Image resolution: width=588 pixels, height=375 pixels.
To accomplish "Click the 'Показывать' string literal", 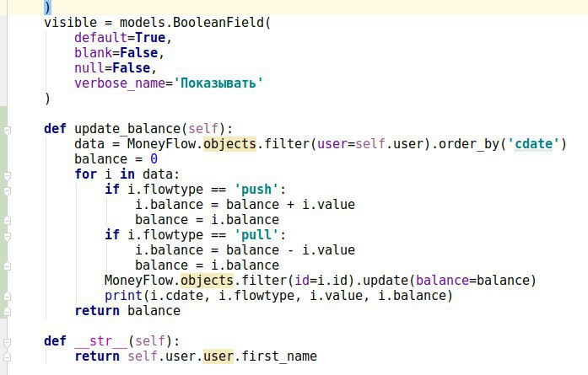I will [218, 83].
